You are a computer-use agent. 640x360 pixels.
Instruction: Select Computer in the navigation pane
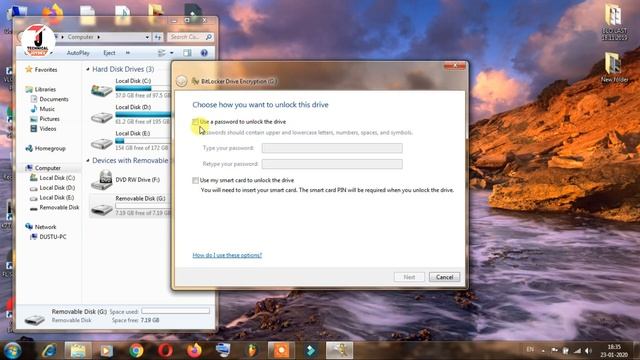coord(47,168)
